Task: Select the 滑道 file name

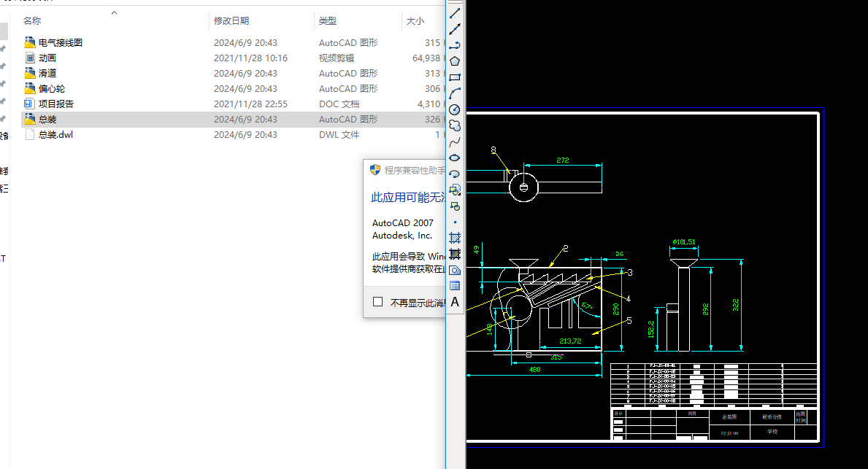Action: tap(47, 73)
